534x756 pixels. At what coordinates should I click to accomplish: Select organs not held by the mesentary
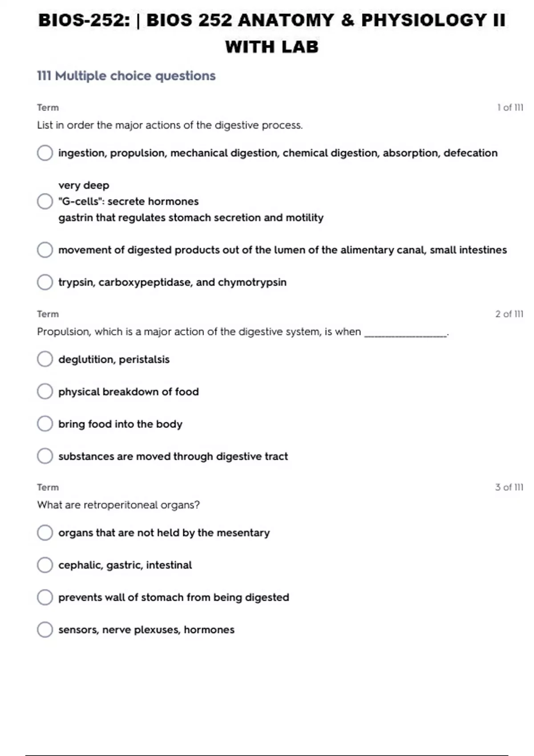coord(45,533)
